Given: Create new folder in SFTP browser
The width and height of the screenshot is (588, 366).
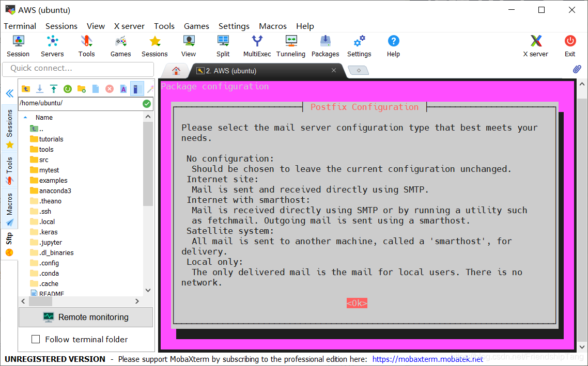Looking at the screenshot, I should coord(81,89).
